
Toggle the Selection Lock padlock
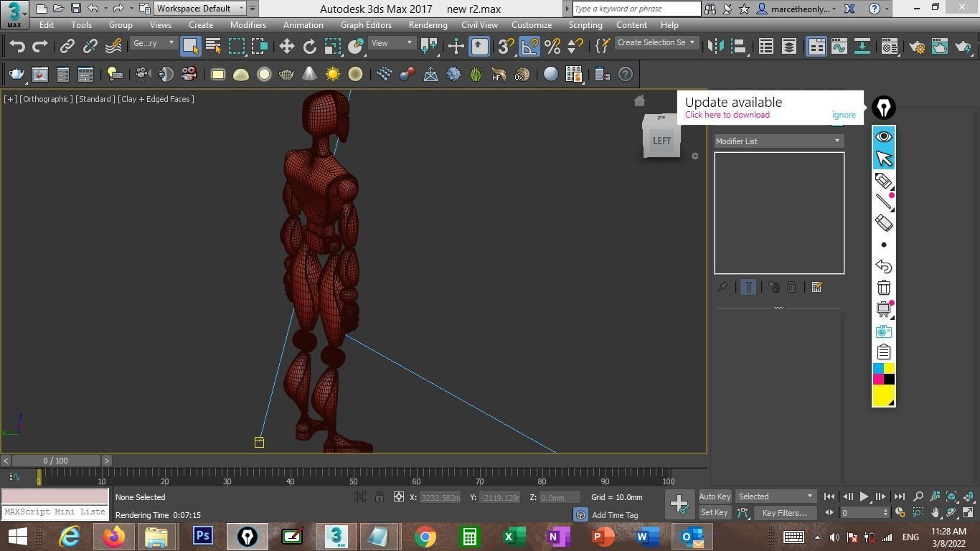click(380, 496)
